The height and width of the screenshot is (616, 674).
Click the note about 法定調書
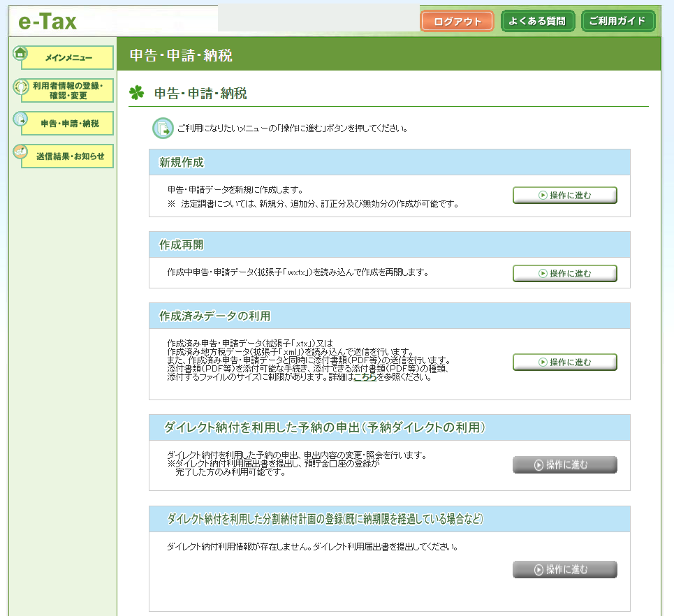click(x=314, y=204)
